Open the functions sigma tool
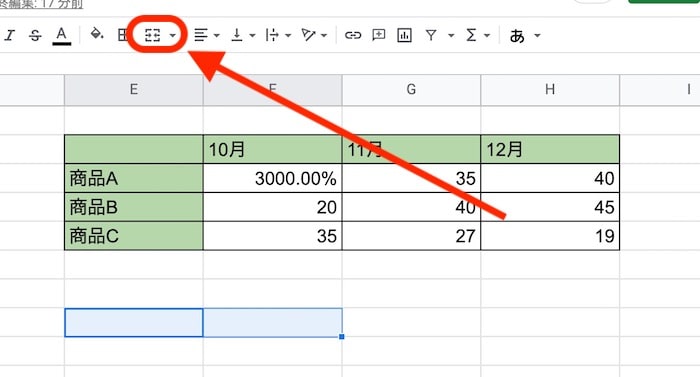The width and height of the screenshot is (700, 377). click(x=471, y=35)
